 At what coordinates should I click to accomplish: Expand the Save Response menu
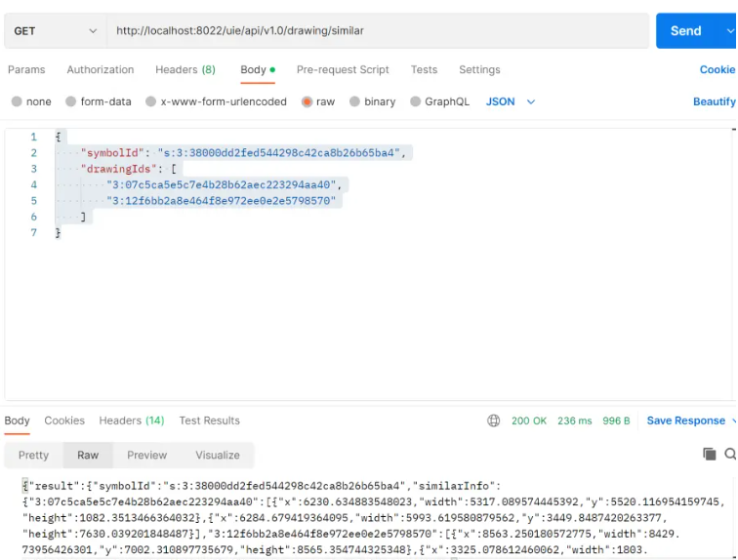click(x=734, y=420)
